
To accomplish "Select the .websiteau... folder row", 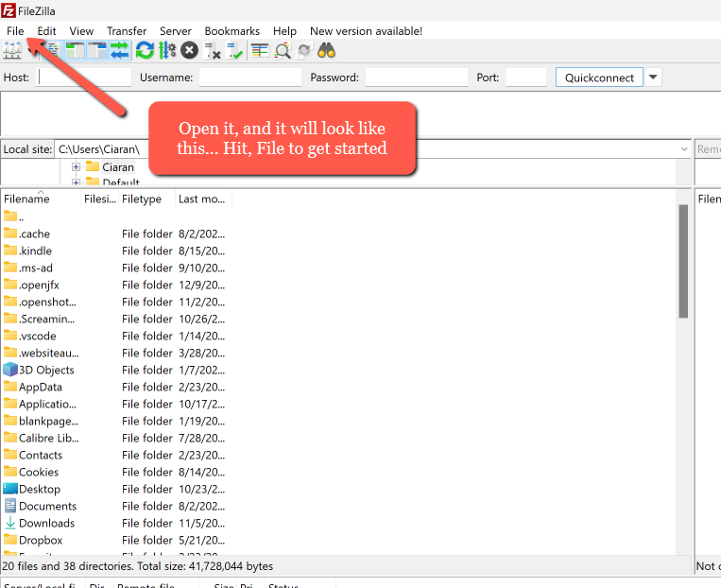I will [x=116, y=353].
